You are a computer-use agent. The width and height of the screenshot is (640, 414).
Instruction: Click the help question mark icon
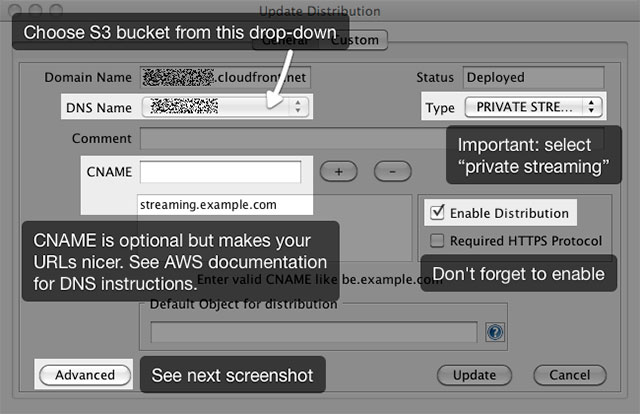coord(493,332)
